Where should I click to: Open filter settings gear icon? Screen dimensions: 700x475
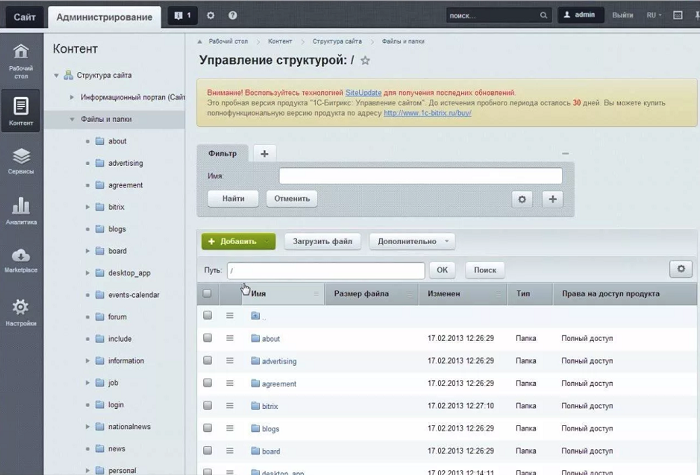point(522,199)
